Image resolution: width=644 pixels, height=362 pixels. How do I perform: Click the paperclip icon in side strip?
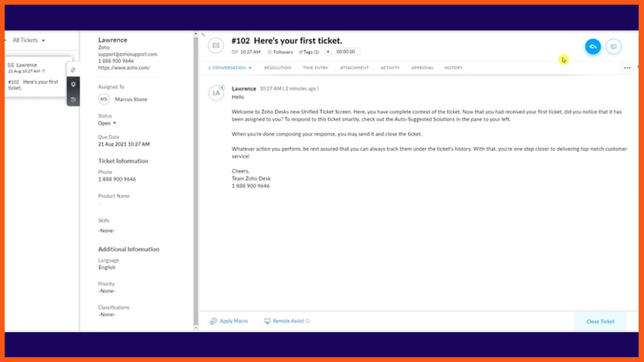[x=73, y=70]
